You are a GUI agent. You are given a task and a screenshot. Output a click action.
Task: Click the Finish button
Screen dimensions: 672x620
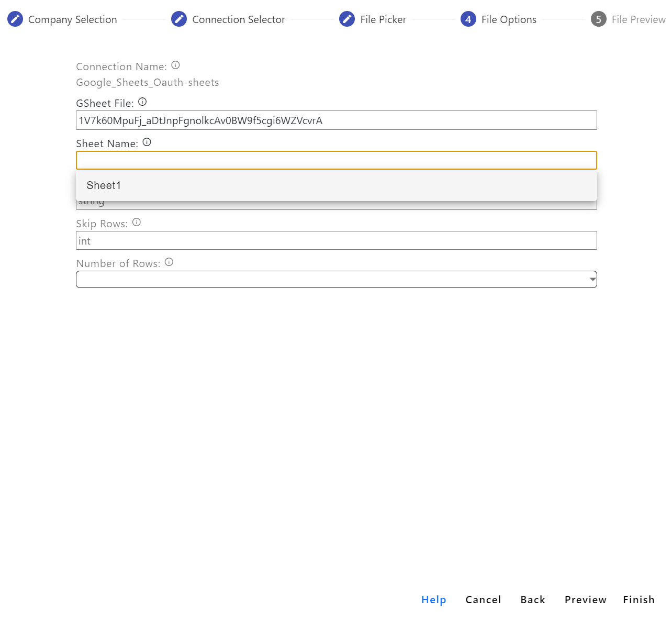point(639,600)
